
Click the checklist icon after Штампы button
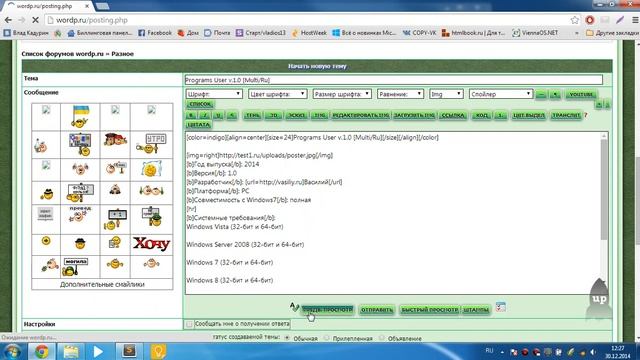[x=501, y=307]
